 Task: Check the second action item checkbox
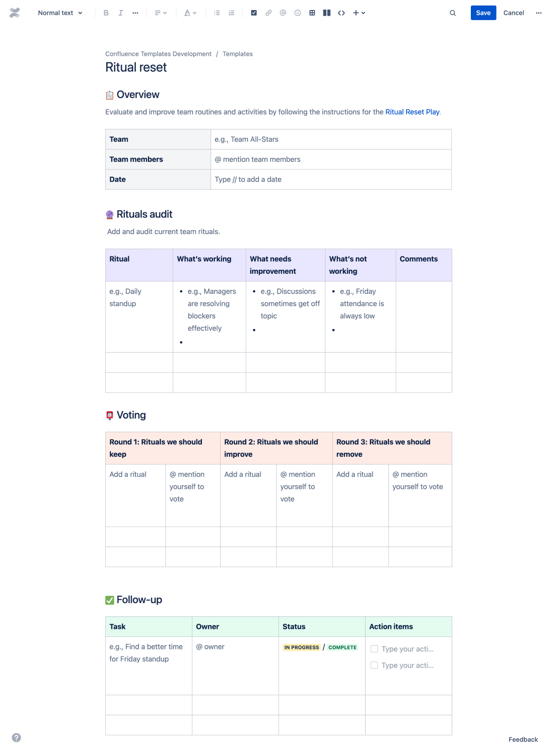(x=374, y=665)
